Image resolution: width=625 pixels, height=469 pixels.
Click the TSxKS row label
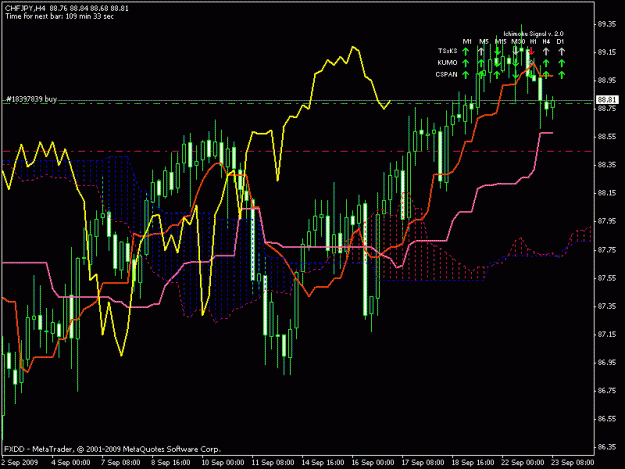click(x=448, y=51)
